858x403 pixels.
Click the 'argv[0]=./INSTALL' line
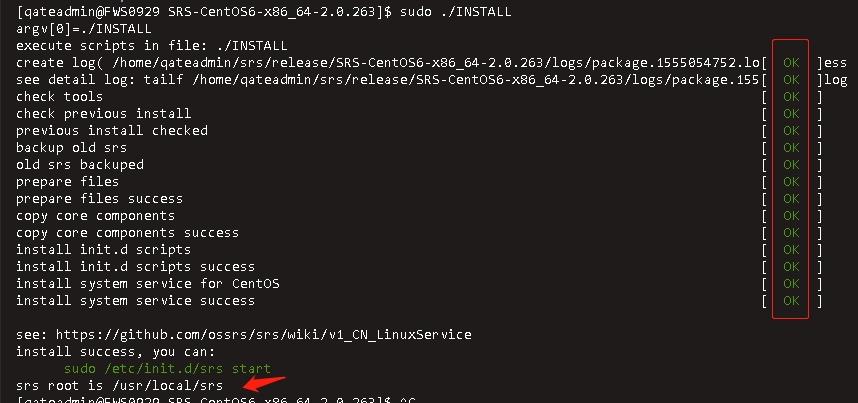tap(84, 28)
